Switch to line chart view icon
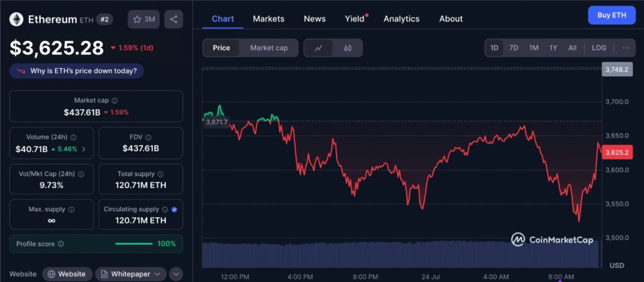This screenshot has width=644, height=282. pos(318,48)
